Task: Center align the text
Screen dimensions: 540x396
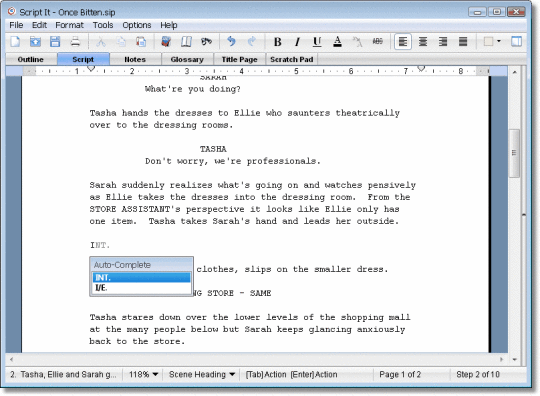Action: 423,42
